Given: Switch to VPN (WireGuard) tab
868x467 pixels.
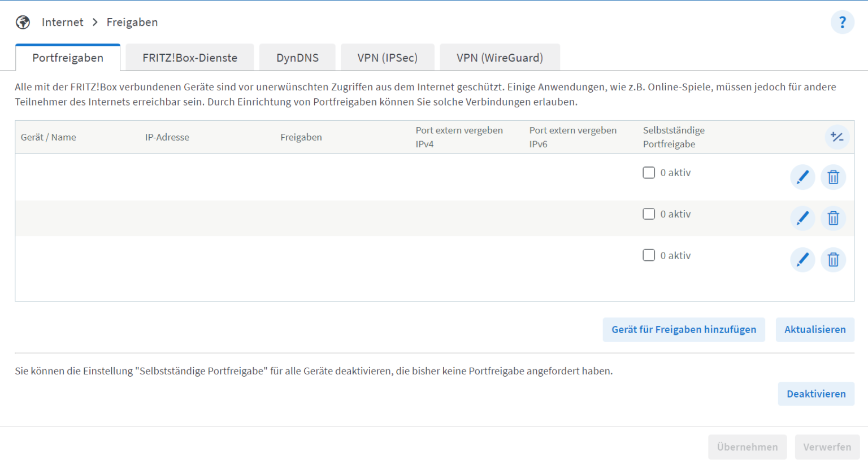Looking at the screenshot, I should [x=500, y=57].
